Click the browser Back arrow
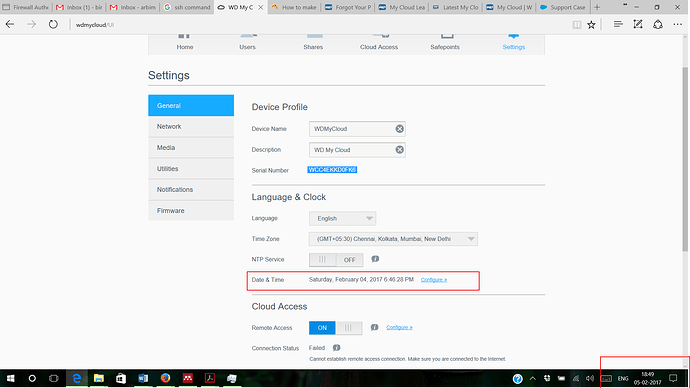 [10, 25]
